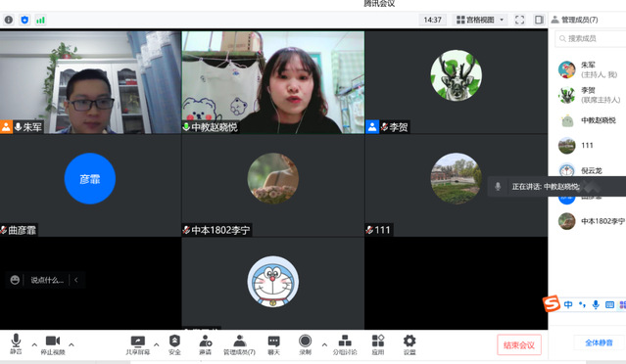Image resolution: width=626 pixels, height=364 pixels.
Task: Open 宫格视图 layout dropdown
Action: coord(480,20)
